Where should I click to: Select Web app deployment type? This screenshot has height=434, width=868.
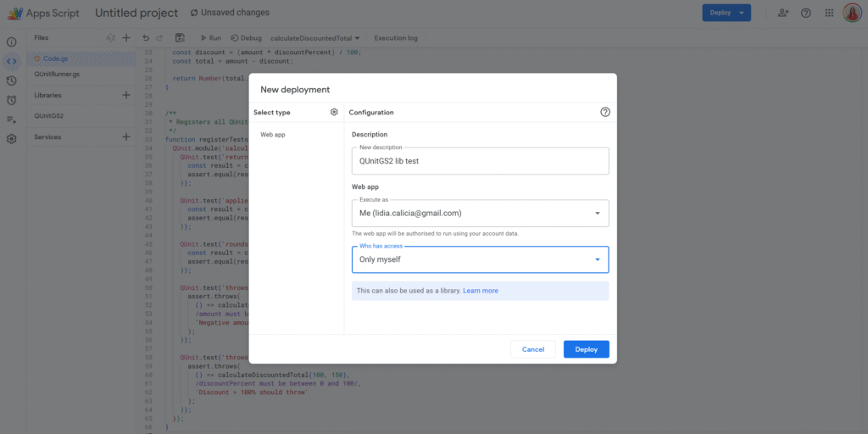coord(273,135)
